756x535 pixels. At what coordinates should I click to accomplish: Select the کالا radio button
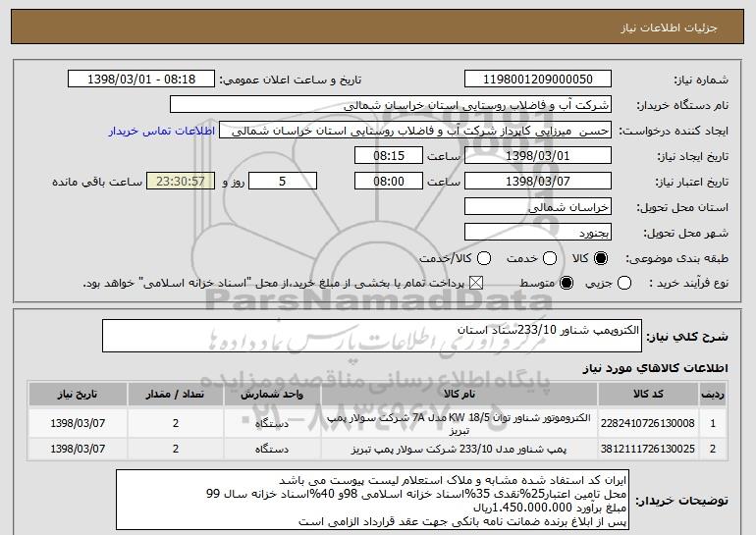(x=601, y=258)
